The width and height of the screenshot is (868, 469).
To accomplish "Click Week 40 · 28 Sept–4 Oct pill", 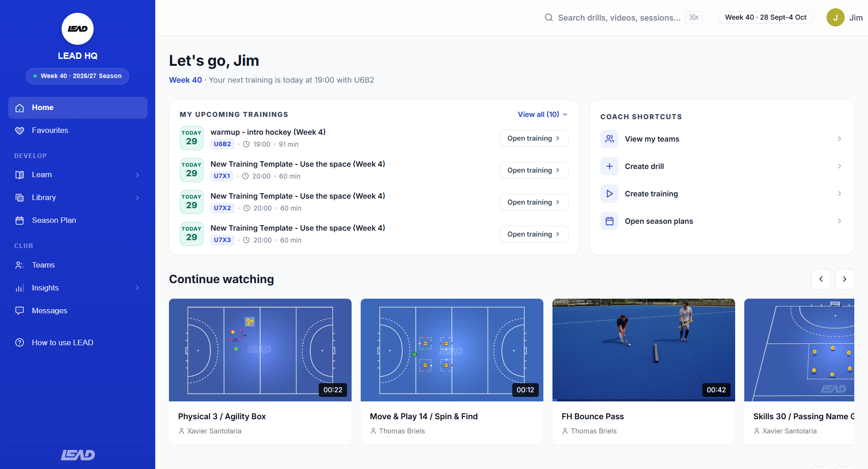I will 766,17.
